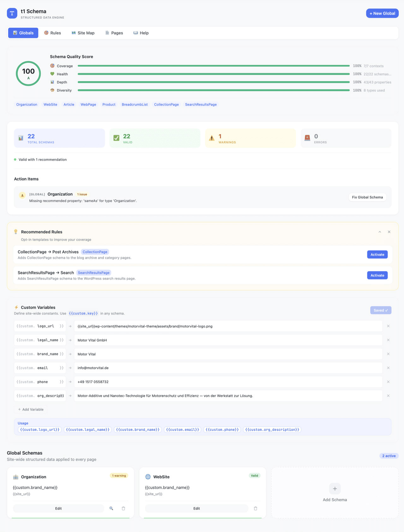Switch to the Rules tab
Viewport: 404px width, 532px height.
click(x=53, y=33)
